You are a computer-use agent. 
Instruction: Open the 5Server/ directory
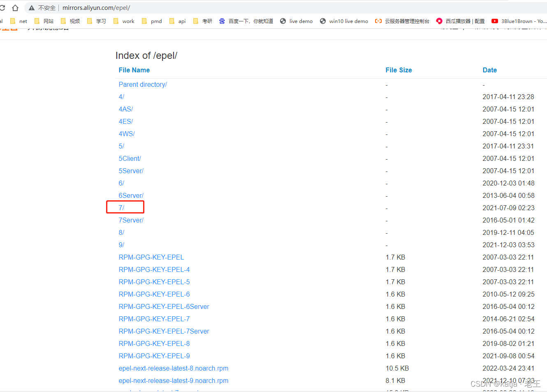(131, 171)
